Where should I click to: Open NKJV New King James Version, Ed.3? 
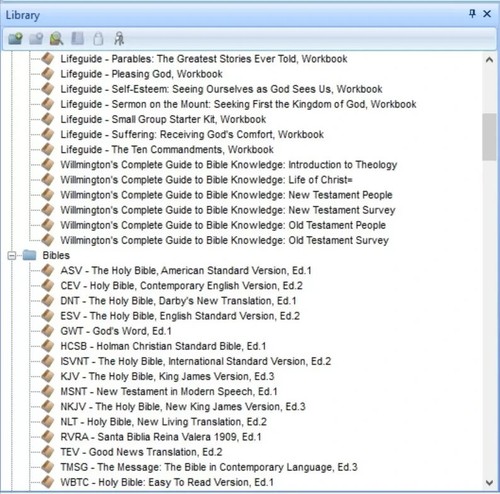click(183, 407)
